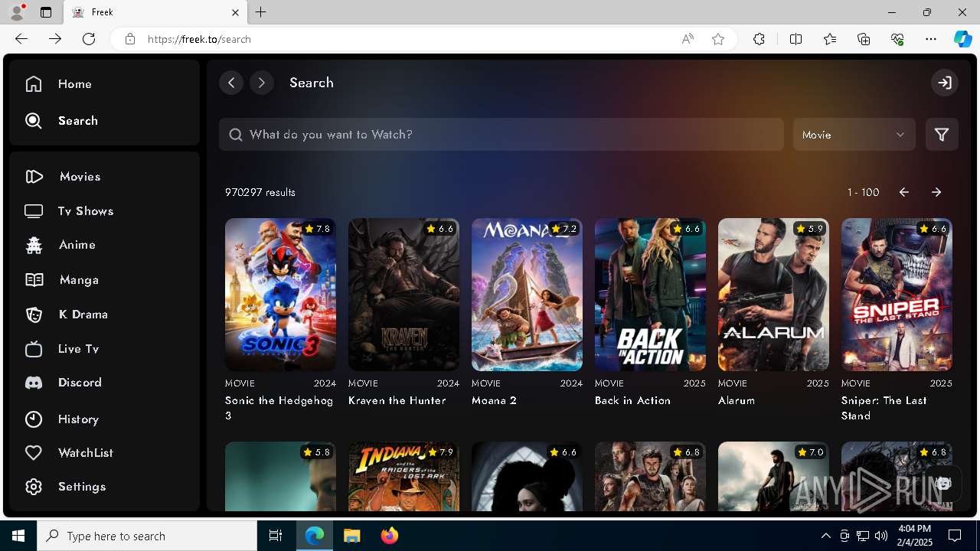Screen dimensions: 980x551
Task: Open viewing History
Action: (x=61, y=419)
